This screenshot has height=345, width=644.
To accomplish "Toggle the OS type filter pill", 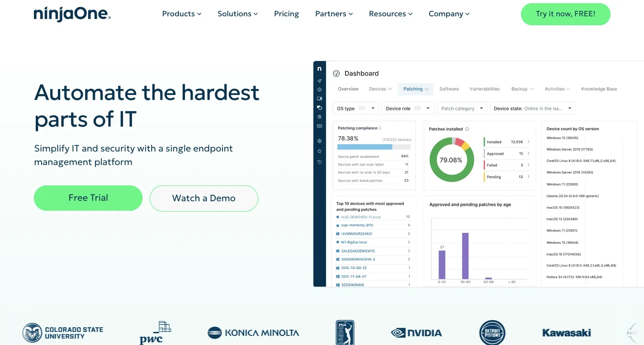I will [361, 109].
